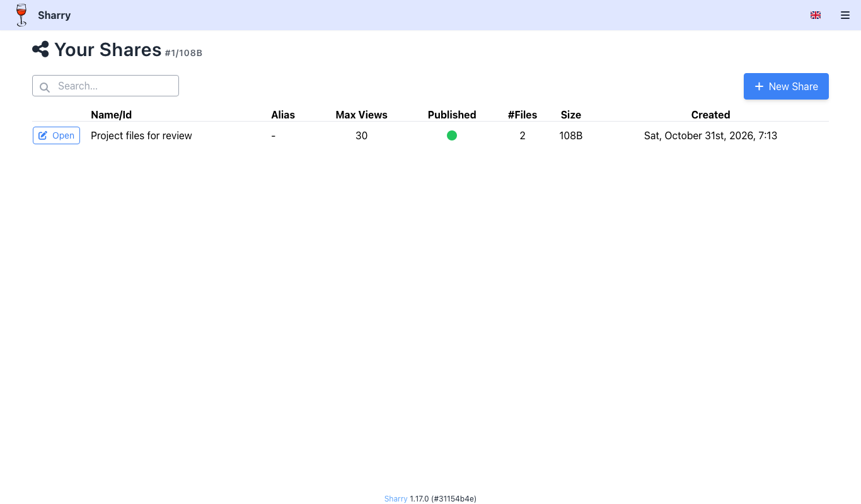Open the Project files for review share
The height and width of the screenshot is (504, 861).
tap(56, 135)
